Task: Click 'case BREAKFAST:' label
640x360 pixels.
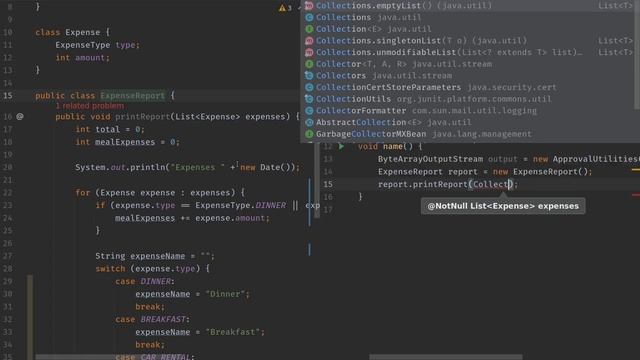Action: pos(152,319)
